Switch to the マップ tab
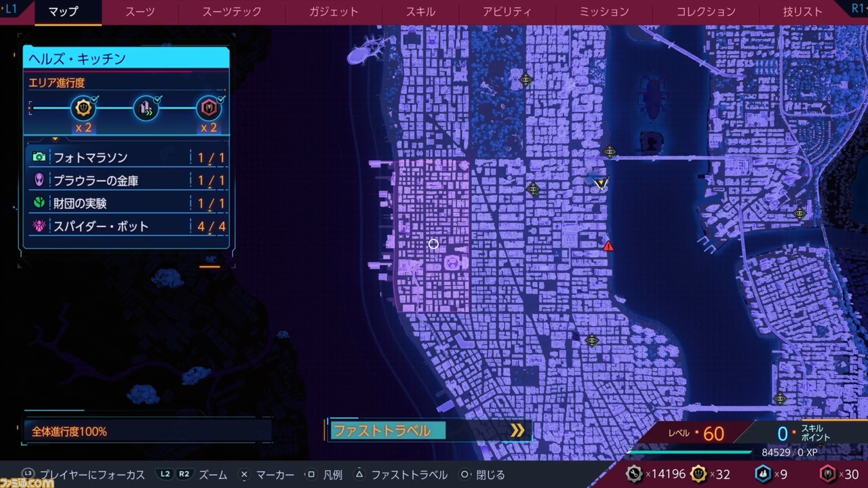This screenshot has width=868, height=488. [x=64, y=12]
